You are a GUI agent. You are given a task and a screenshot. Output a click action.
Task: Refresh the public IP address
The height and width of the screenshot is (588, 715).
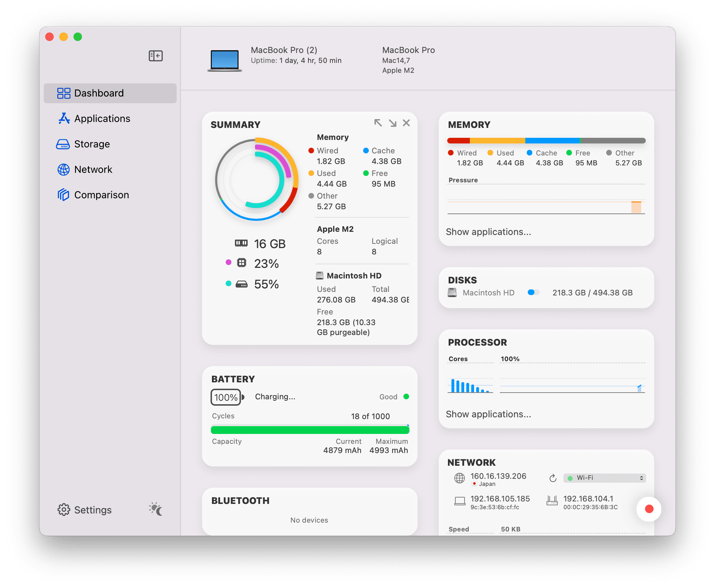coord(553,478)
